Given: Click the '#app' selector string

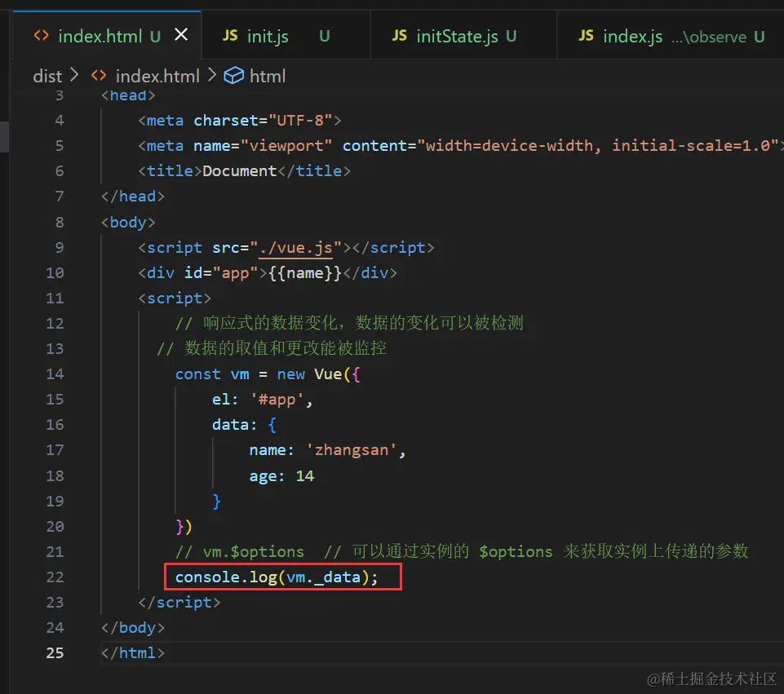Looking at the screenshot, I should [277, 400].
